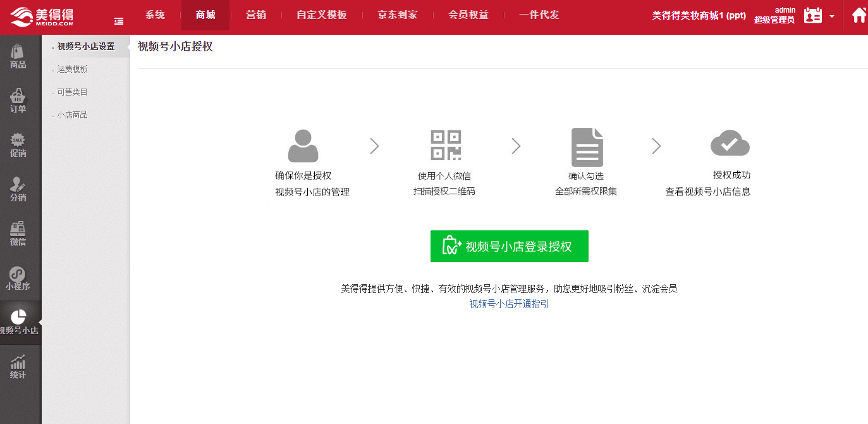The image size is (868, 424).
Task: Open the 微信 sidebar section
Action: point(18,234)
